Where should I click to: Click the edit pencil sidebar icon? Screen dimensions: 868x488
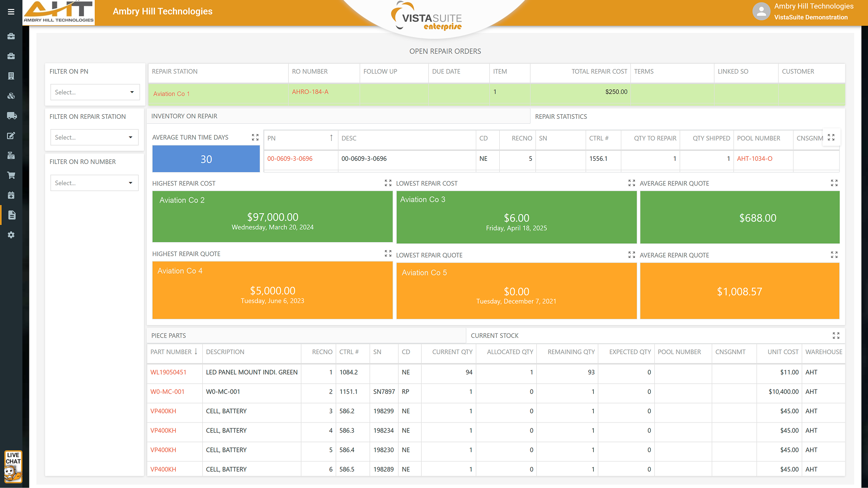click(11, 135)
